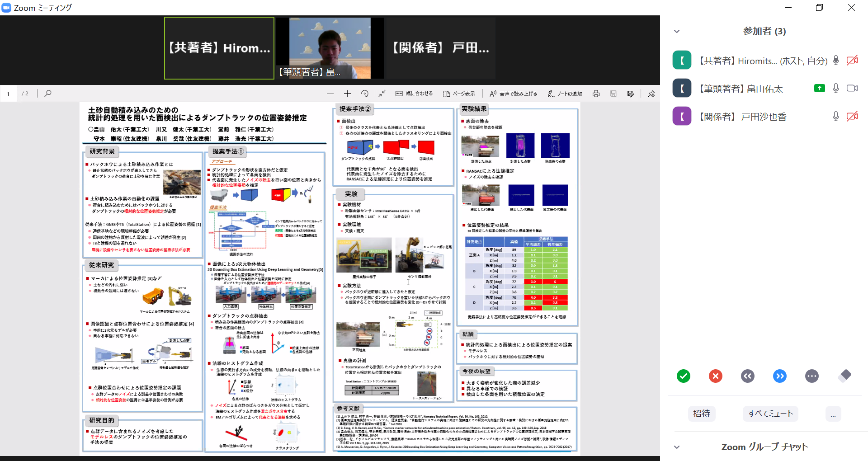Image resolution: width=868 pixels, height=461 pixels.
Task: Toggle the microphone for 畠山佑太
Action: pos(835,89)
